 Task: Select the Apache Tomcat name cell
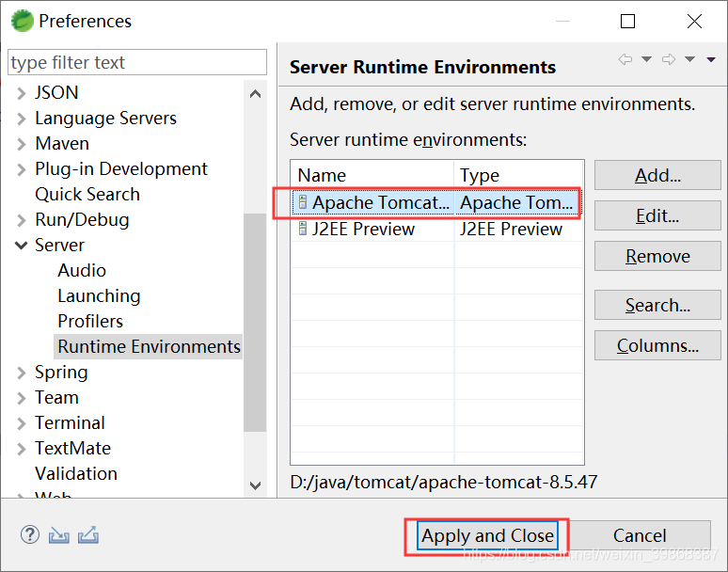pos(373,202)
